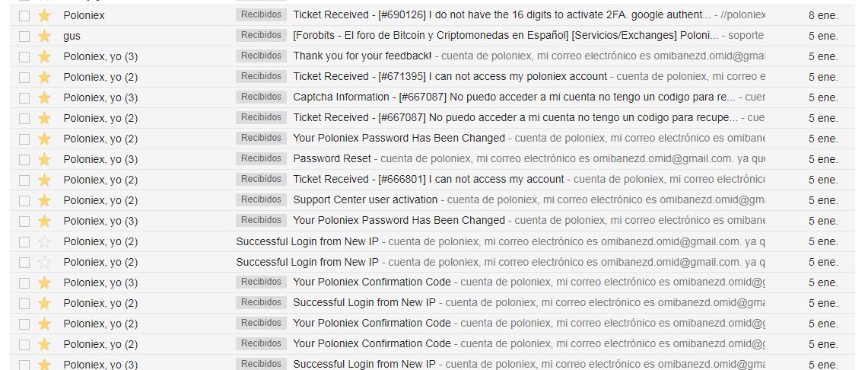The height and width of the screenshot is (370, 868).
Task: Unstar the Captcha Information #667087 email
Action: tap(44, 97)
